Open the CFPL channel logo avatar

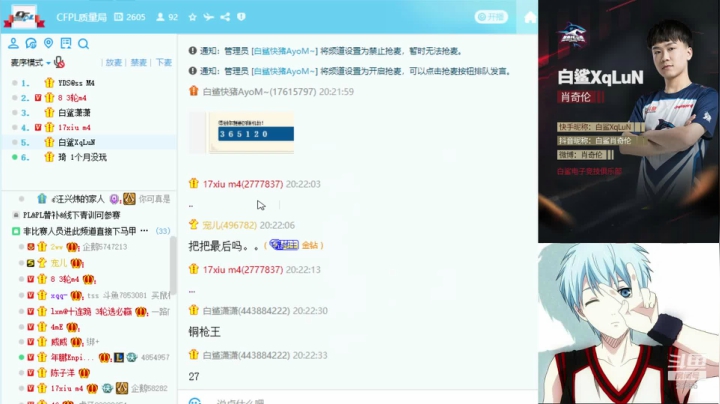click(24, 17)
